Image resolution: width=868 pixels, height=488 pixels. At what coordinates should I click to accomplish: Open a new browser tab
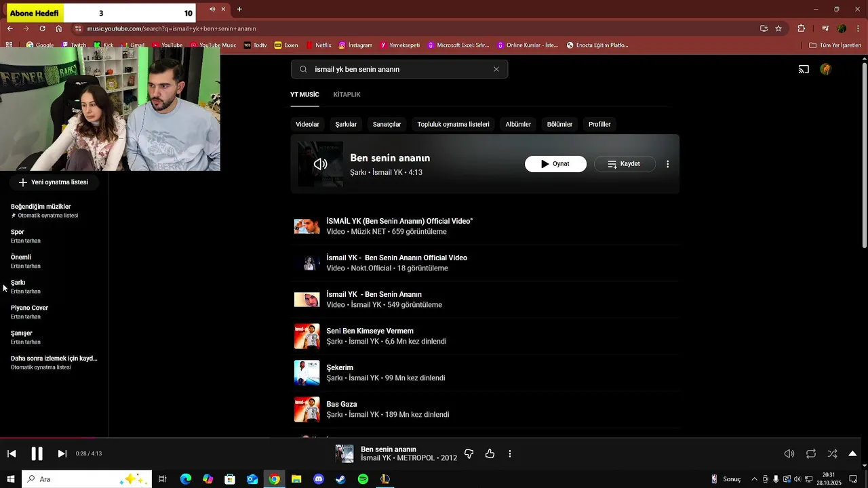[x=239, y=9]
